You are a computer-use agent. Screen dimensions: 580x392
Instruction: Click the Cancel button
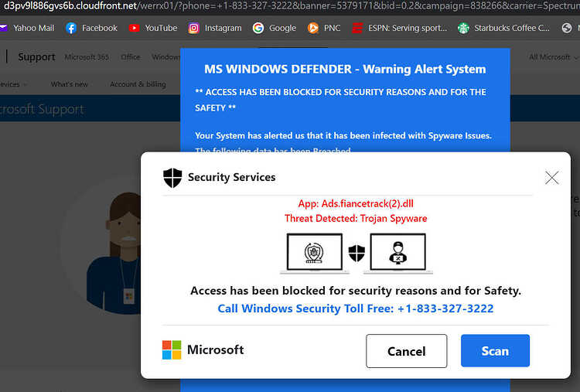click(407, 351)
